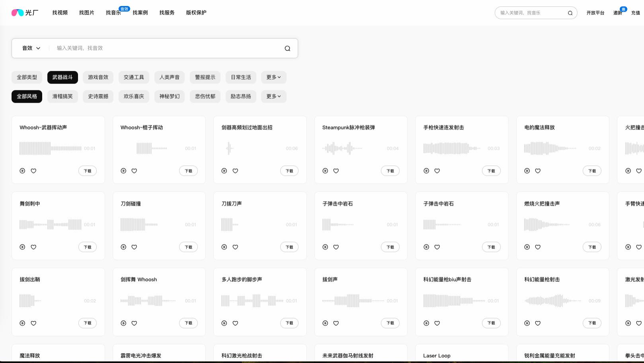
Task: Play the 刀拔刀声 sound effect
Action: 224,247
